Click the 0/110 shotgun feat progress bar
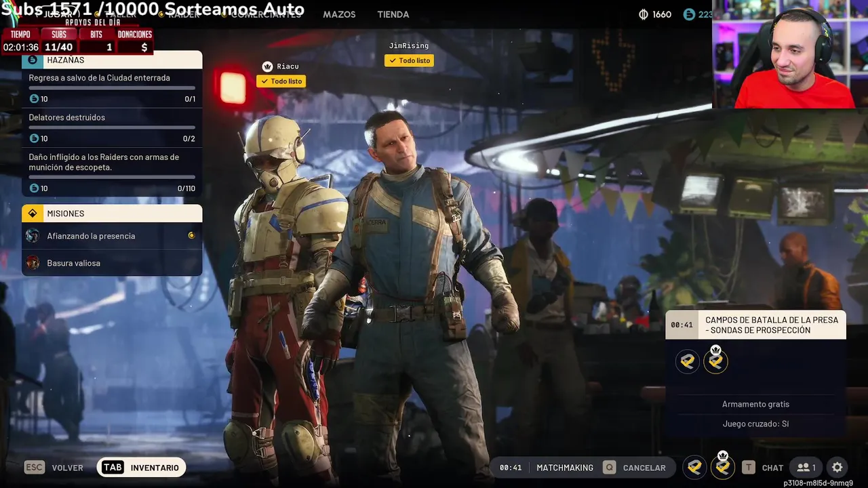Screen dimensions: 868x488 [x=112, y=177]
